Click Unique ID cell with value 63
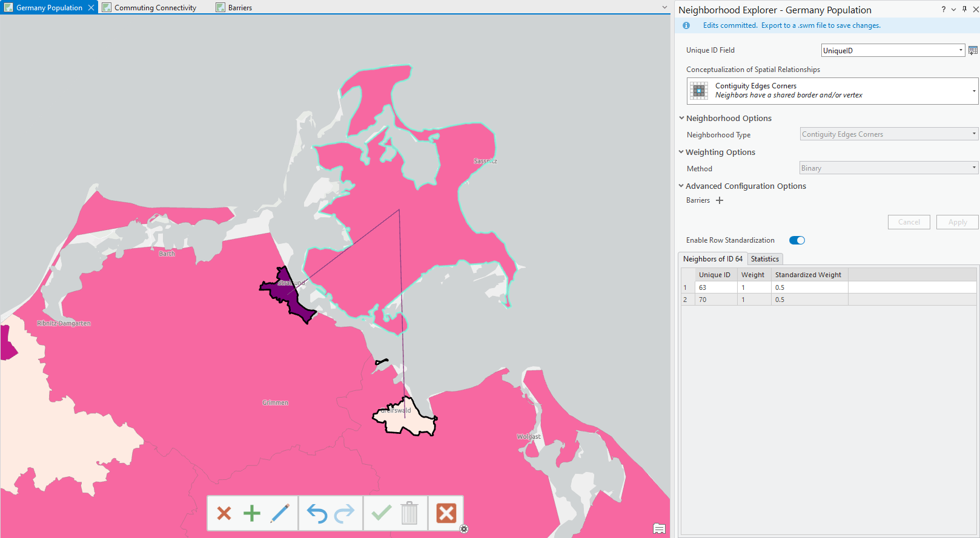Image resolution: width=980 pixels, height=538 pixels. 715,287
